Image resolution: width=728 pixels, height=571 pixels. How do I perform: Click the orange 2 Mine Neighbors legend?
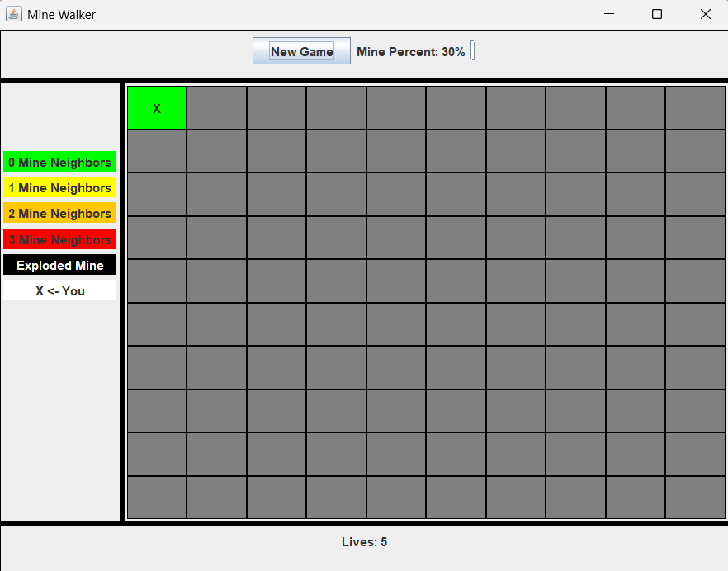[x=59, y=214]
